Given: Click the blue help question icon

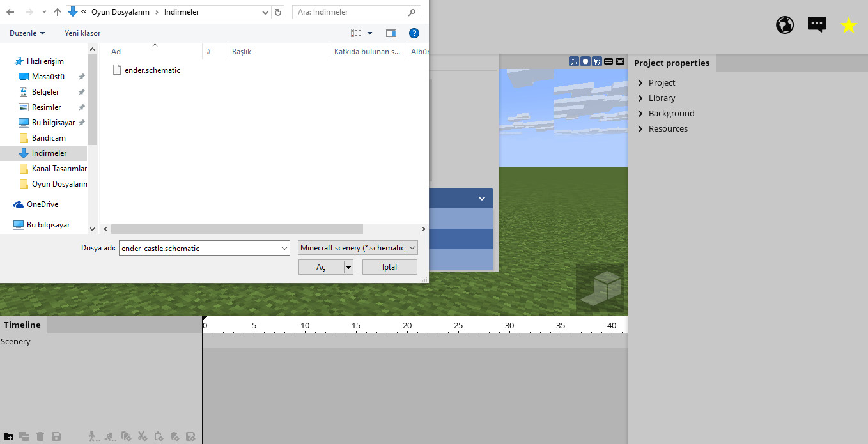Looking at the screenshot, I should point(414,33).
